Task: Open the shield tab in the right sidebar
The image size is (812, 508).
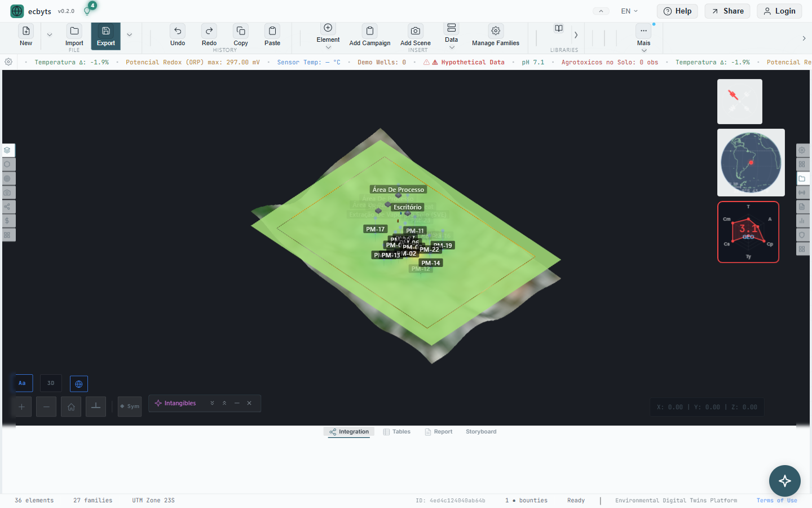Action: (802, 235)
